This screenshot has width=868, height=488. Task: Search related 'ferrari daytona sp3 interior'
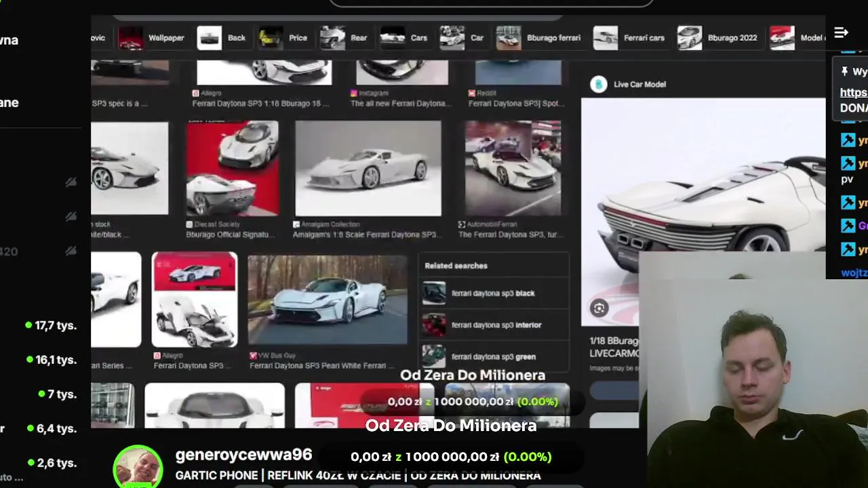click(x=496, y=325)
